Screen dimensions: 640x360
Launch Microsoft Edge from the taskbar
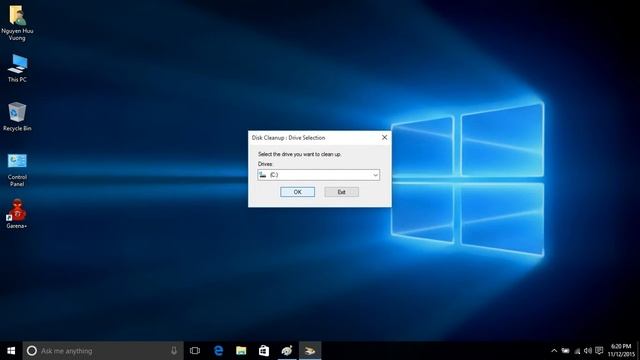(x=218, y=351)
